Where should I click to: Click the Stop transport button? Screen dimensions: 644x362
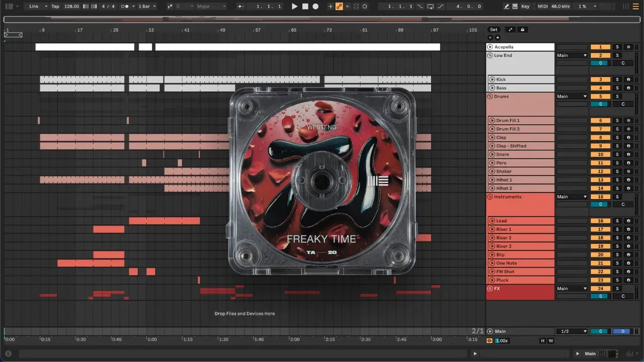click(305, 7)
